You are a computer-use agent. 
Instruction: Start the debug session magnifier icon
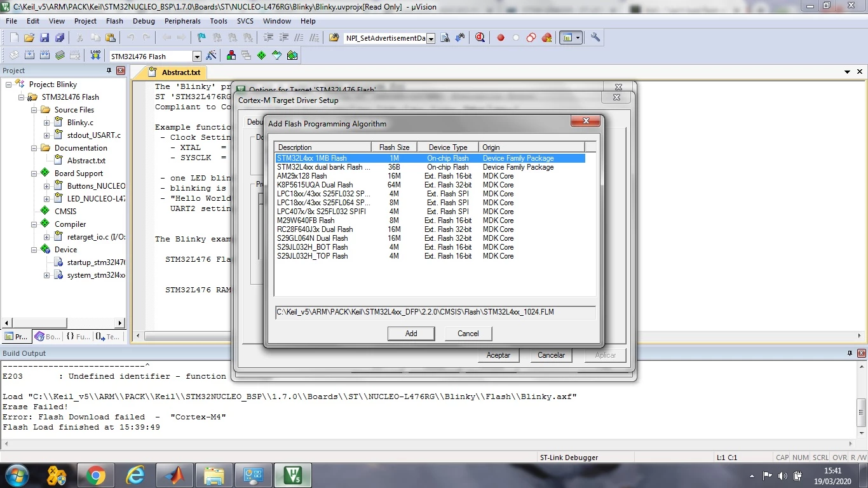click(480, 38)
